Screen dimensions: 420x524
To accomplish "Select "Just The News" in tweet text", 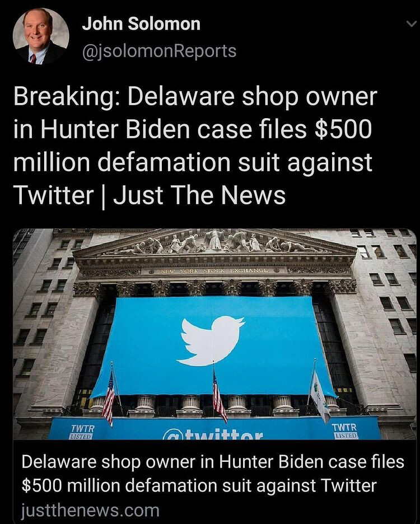I will point(199,195).
